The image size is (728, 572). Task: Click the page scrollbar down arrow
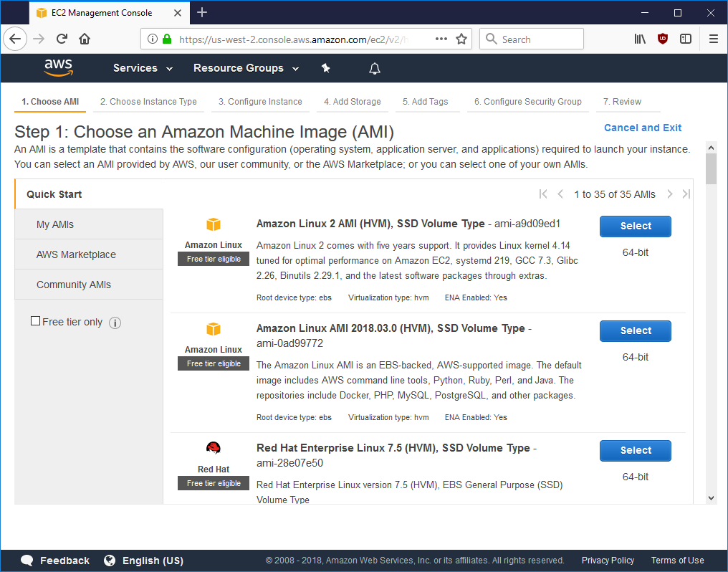(711, 498)
